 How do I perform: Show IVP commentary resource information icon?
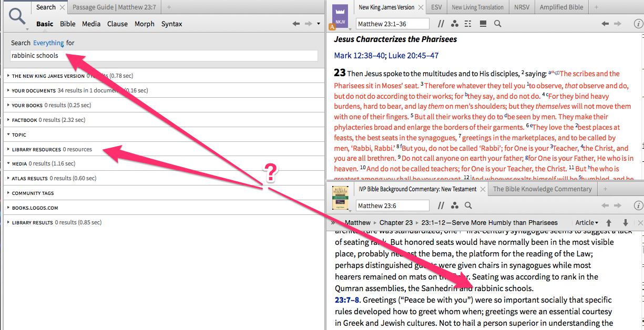638,205
